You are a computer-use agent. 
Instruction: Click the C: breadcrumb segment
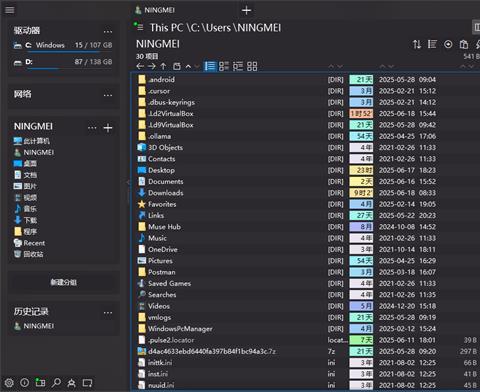193,28
